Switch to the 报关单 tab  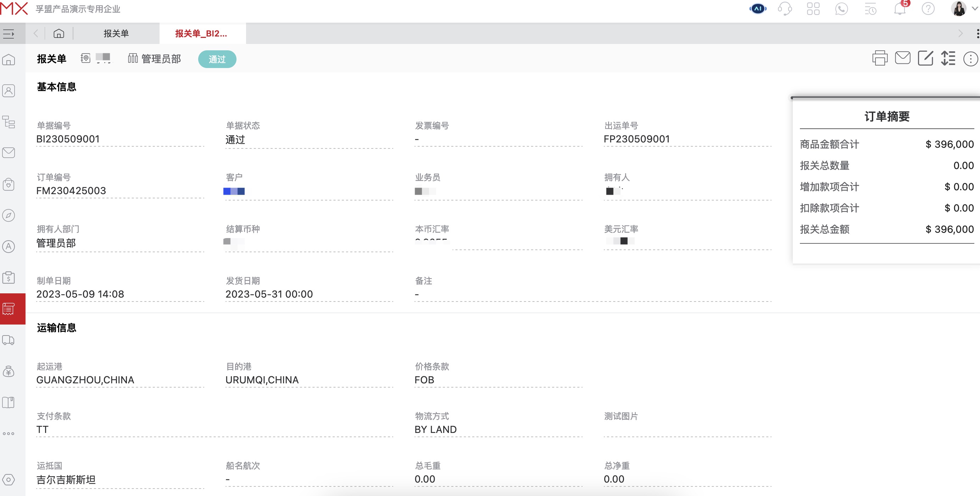[x=116, y=33]
